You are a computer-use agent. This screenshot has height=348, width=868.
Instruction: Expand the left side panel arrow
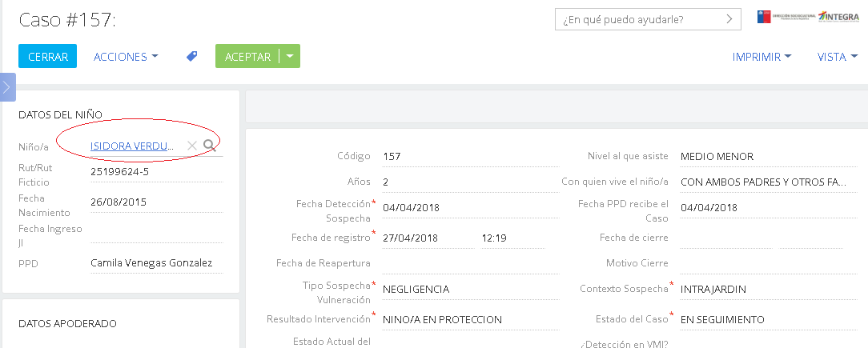click(7, 86)
